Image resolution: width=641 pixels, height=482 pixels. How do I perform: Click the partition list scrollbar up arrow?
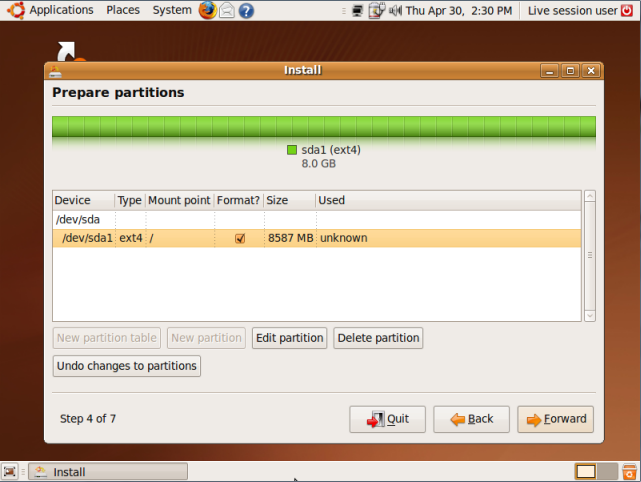point(590,196)
